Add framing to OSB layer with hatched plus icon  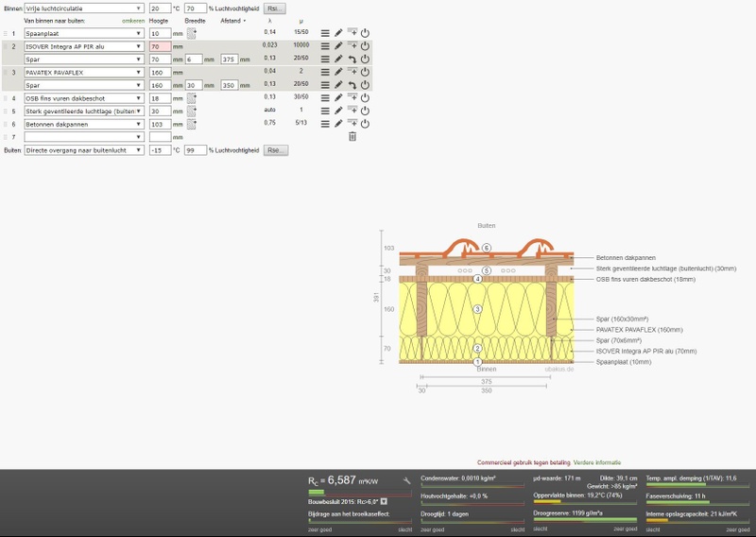pos(192,98)
